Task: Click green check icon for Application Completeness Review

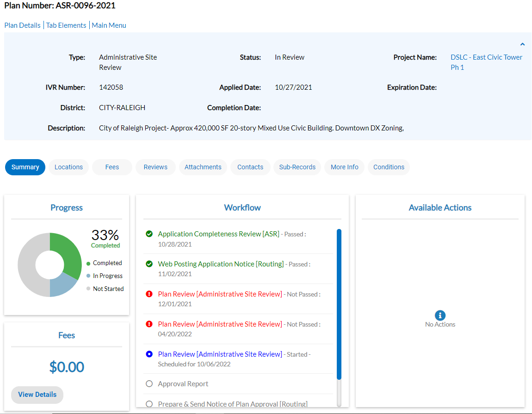Action: (x=149, y=234)
